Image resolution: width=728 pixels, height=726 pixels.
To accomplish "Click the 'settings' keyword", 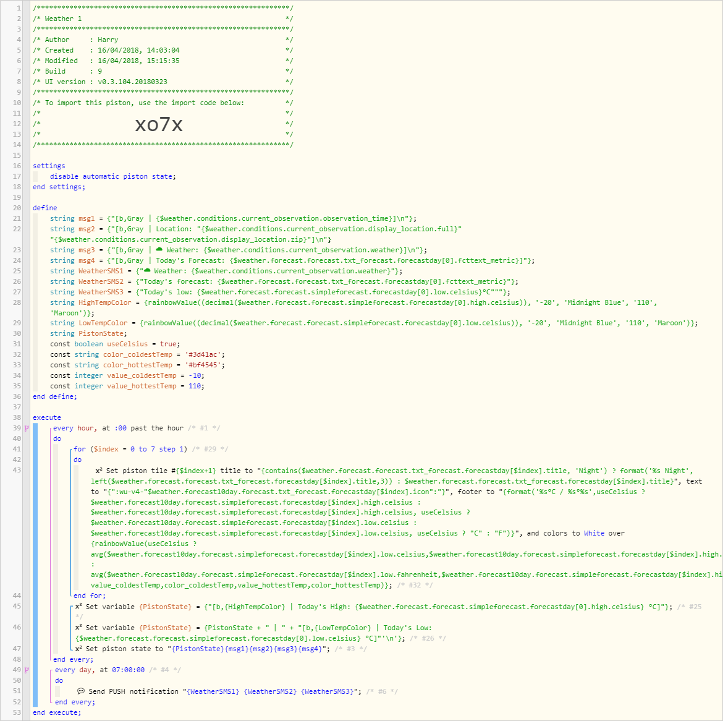I will [x=49, y=167].
